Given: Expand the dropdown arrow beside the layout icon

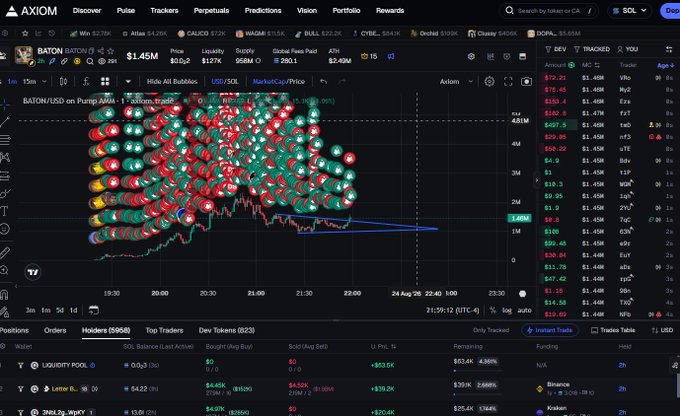Looking at the screenshot, I should [128, 81].
